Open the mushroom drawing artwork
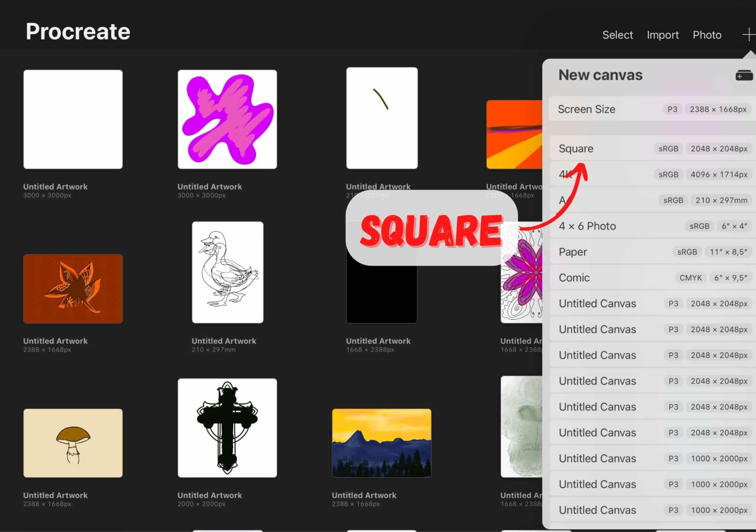Image resolution: width=756 pixels, height=532 pixels. [73, 443]
